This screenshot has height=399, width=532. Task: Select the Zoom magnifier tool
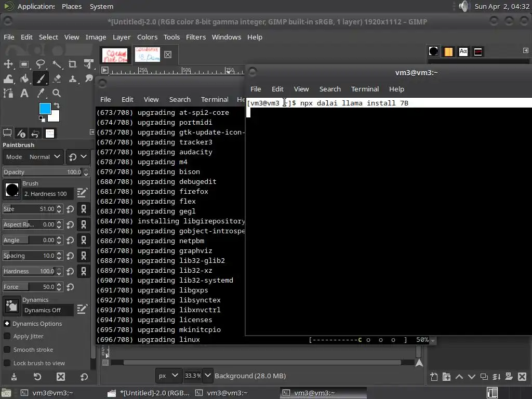(x=57, y=93)
